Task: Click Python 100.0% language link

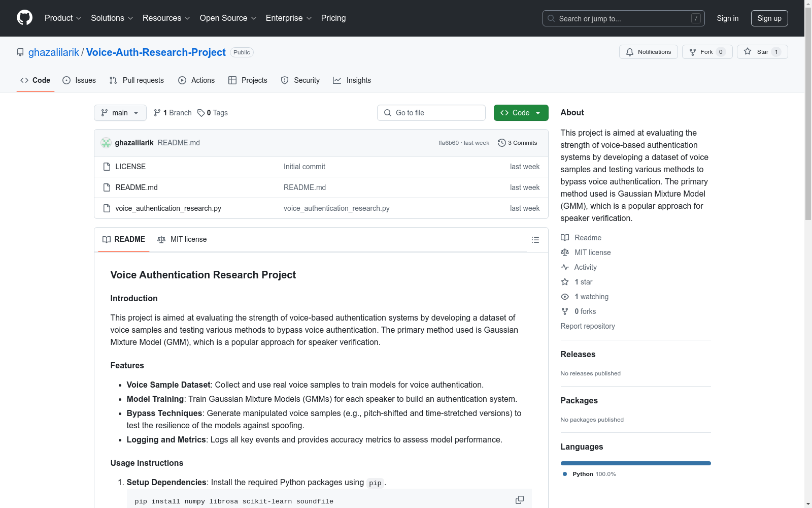Action: click(x=589, y=474)
